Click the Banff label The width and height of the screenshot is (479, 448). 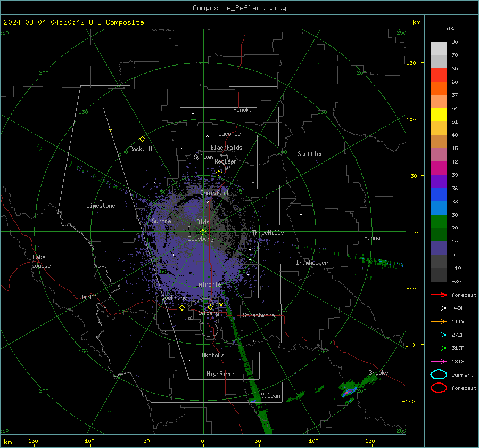(x=88, y=297)
